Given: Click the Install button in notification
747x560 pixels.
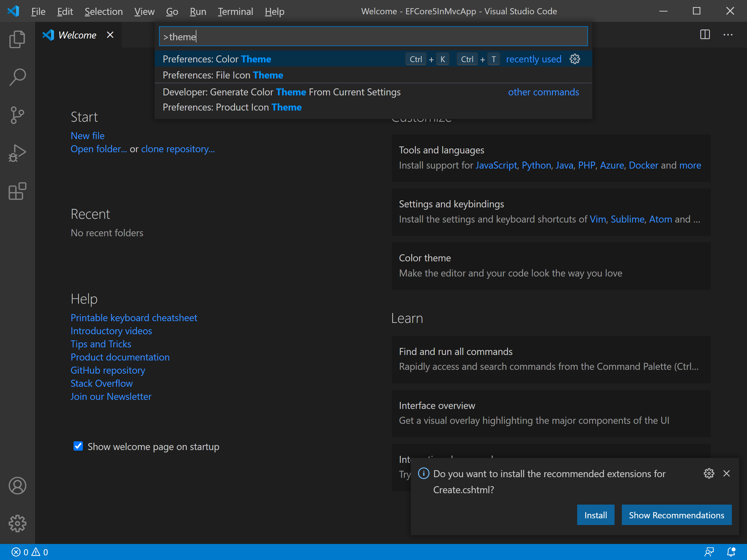Looking at the screenshot, I should point(595,515).
